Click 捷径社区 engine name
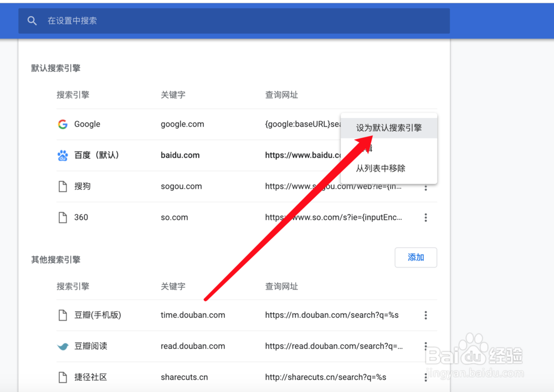Image resolution: width=554 pixels, height=392 pixels. 90,377
